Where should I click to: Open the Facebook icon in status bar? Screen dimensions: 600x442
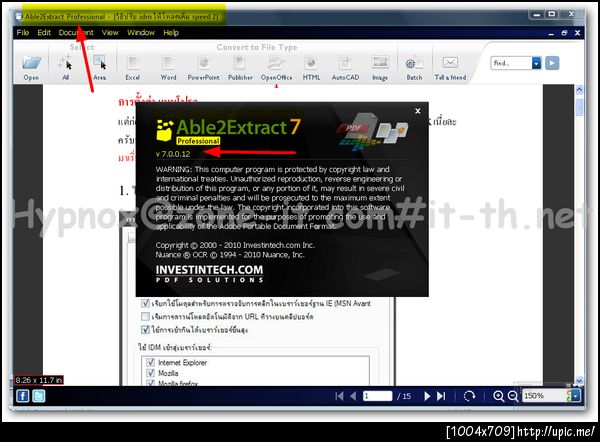pos(23,396)
